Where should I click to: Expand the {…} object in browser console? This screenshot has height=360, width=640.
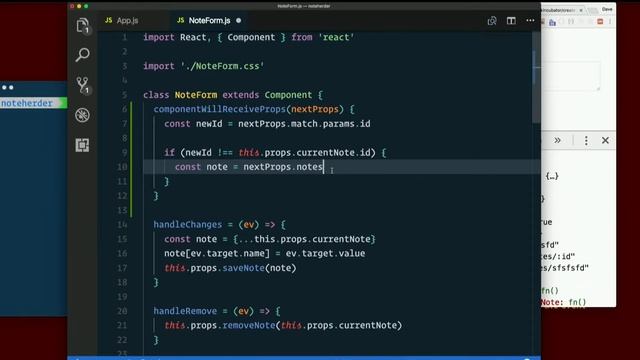point(552,176)
